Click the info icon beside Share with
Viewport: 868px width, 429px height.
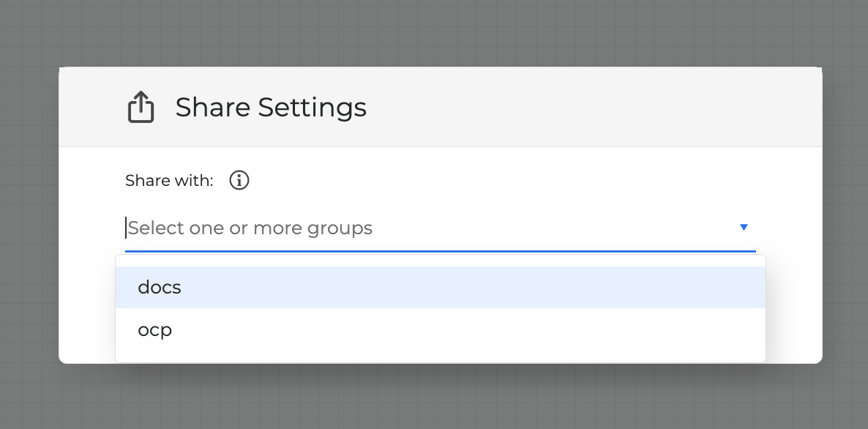(x=239, y=180)
